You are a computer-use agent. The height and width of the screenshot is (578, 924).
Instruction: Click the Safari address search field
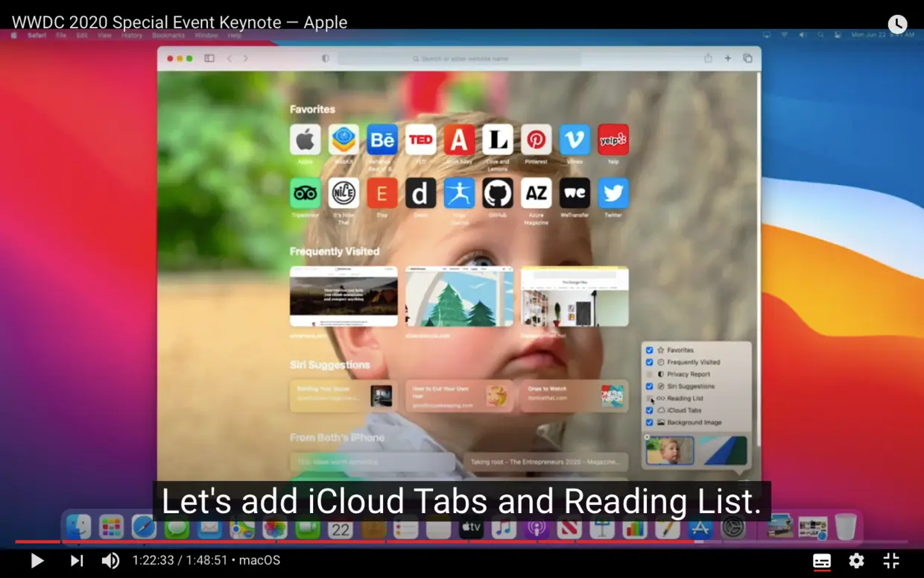pos(460,58)
